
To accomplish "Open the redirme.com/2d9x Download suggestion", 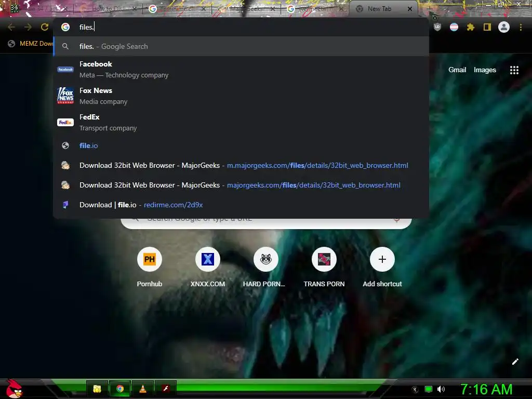I will 241,205.
